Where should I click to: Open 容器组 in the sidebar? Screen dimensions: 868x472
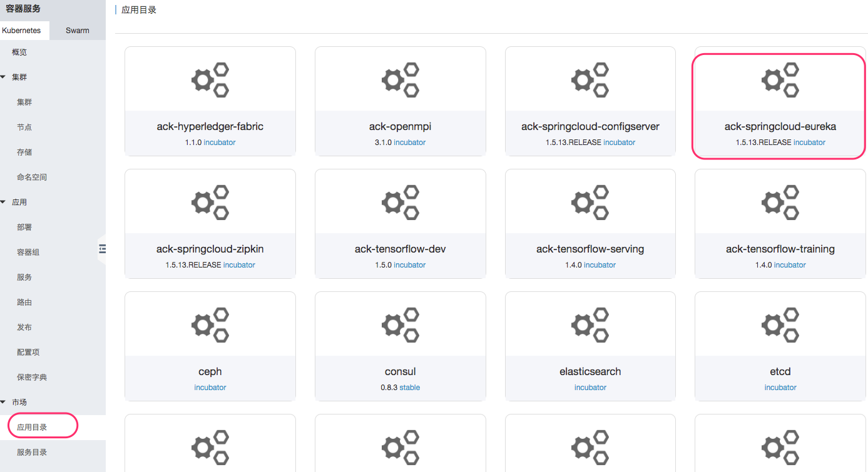coord(28,252)
